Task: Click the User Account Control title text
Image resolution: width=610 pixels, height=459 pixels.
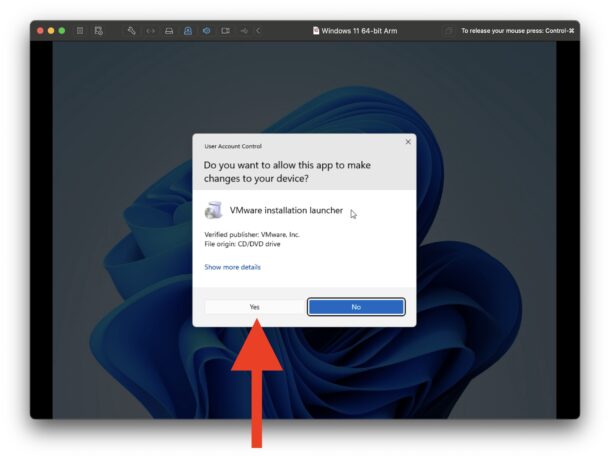Action: [233, 146]
